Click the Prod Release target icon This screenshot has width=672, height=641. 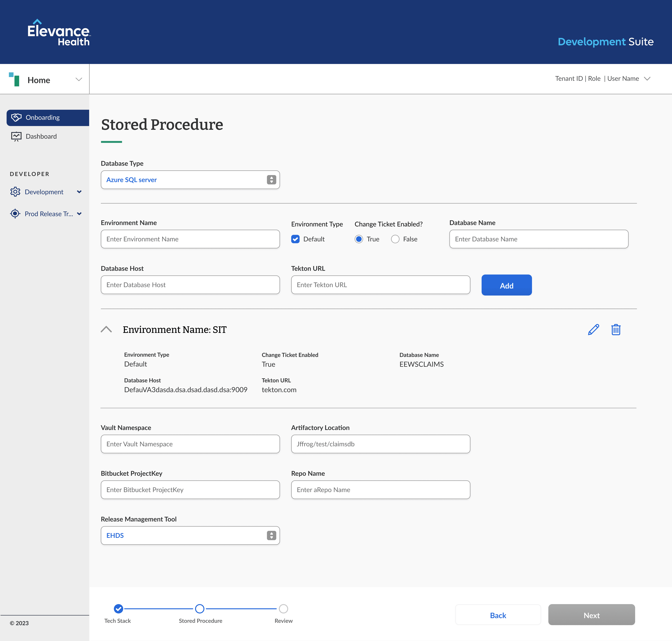point(15,214)
